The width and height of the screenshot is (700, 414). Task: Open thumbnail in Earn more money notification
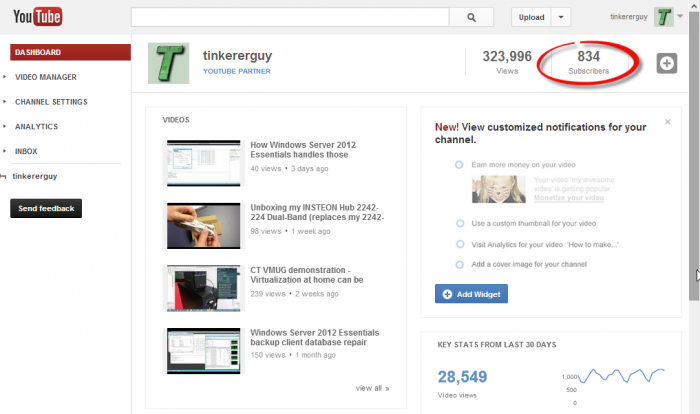[499, 189]
